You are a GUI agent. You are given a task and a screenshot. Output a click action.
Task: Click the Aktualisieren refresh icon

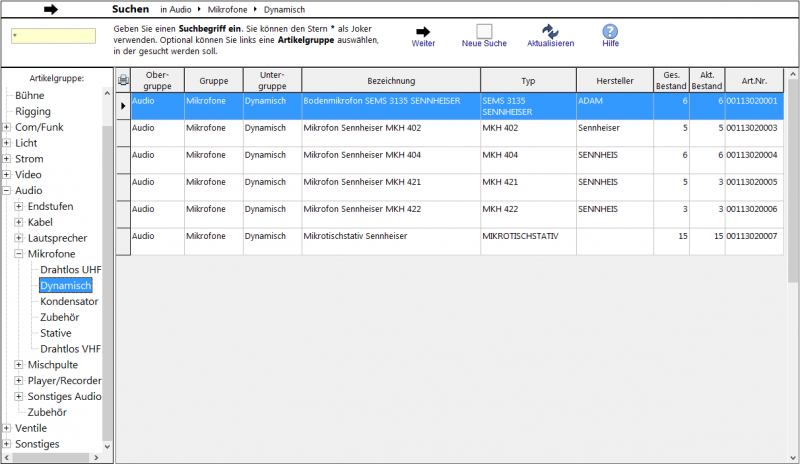550,31
